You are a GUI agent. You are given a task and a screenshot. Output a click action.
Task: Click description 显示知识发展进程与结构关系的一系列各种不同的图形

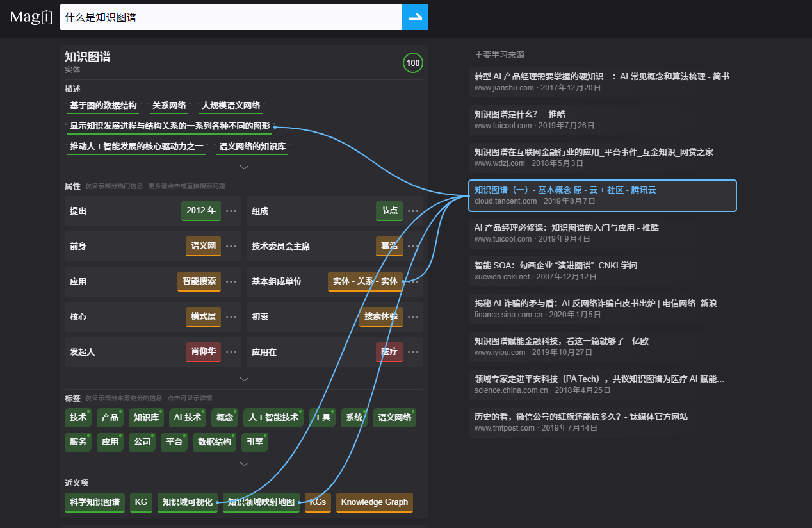[170, 126]
